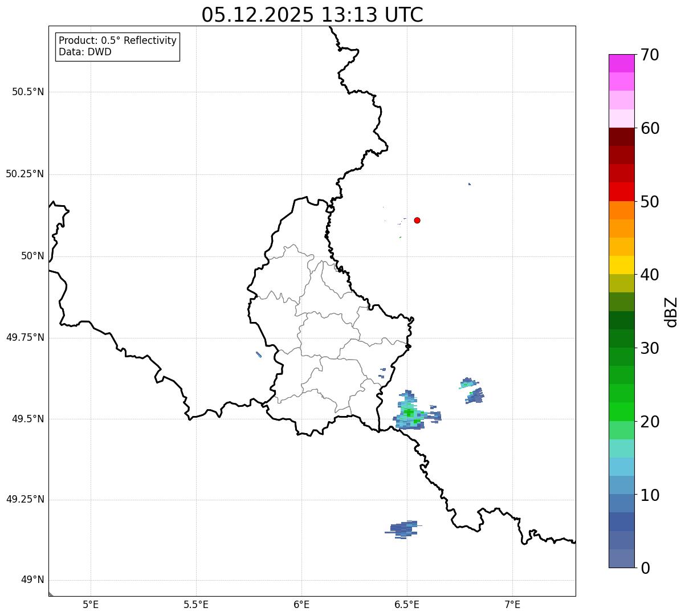
Task: Pick the orange 50 dBZ colorbar swatch
Action: point(621,210)
